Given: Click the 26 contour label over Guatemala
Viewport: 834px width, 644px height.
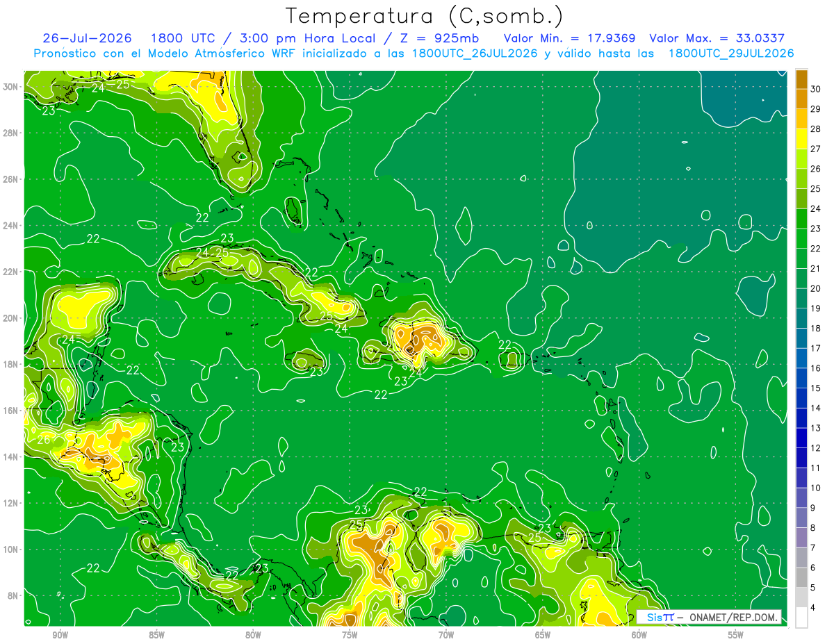Looking at the screenshot, I should (x=44, y=440).
